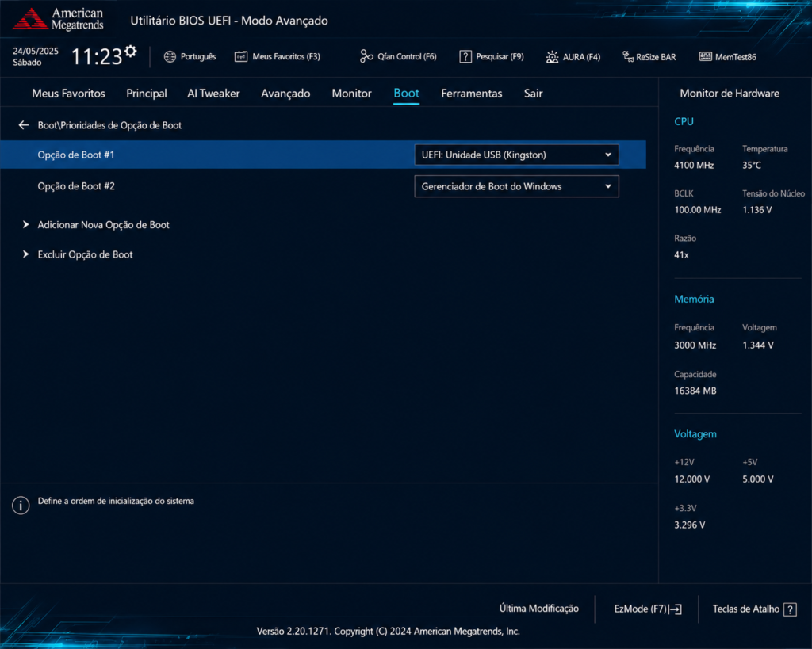Expand Adicionar Nova Opção de Boot
The height and width of the screenshot is (649, 812).
pyautogui.click(x=103, y=224)
